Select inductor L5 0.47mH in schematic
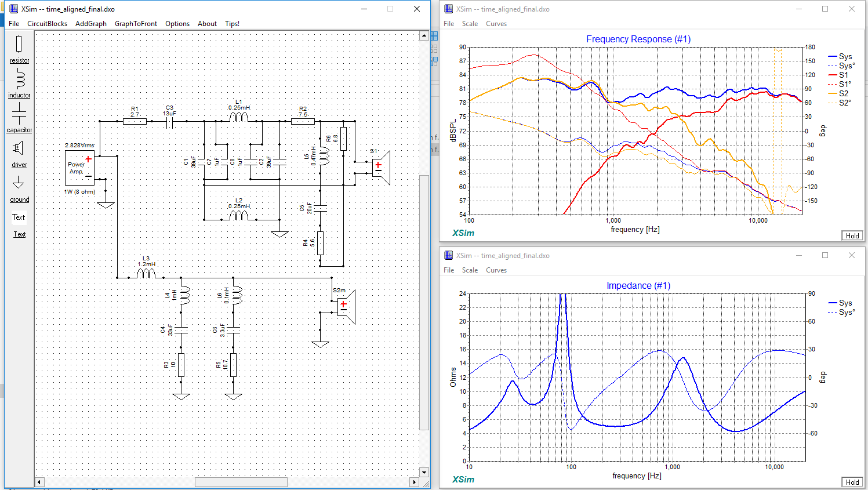Image resolution: width=868 pixels, height=490 pixels. tap(324, 156)
